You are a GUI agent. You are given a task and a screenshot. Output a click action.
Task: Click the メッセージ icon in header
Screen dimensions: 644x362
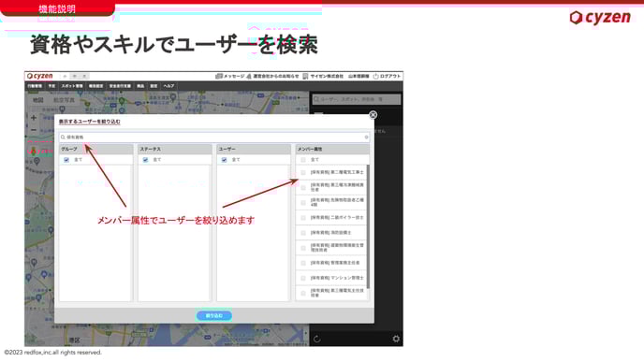[219, 76]
